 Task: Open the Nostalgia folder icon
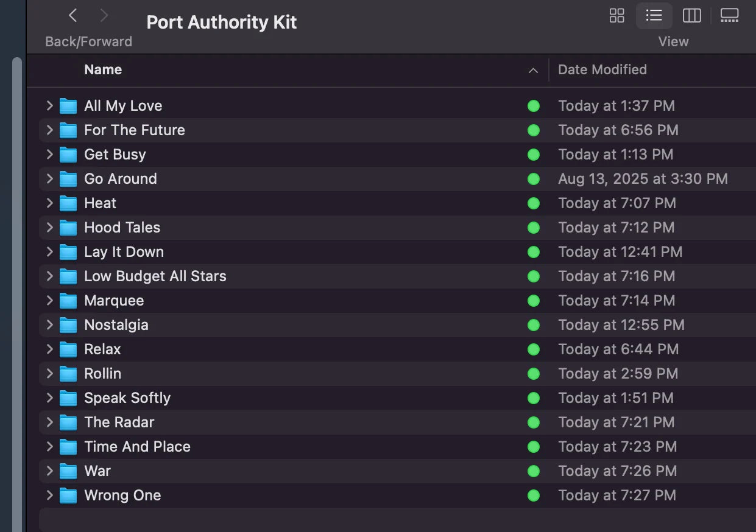pos(68,324)
